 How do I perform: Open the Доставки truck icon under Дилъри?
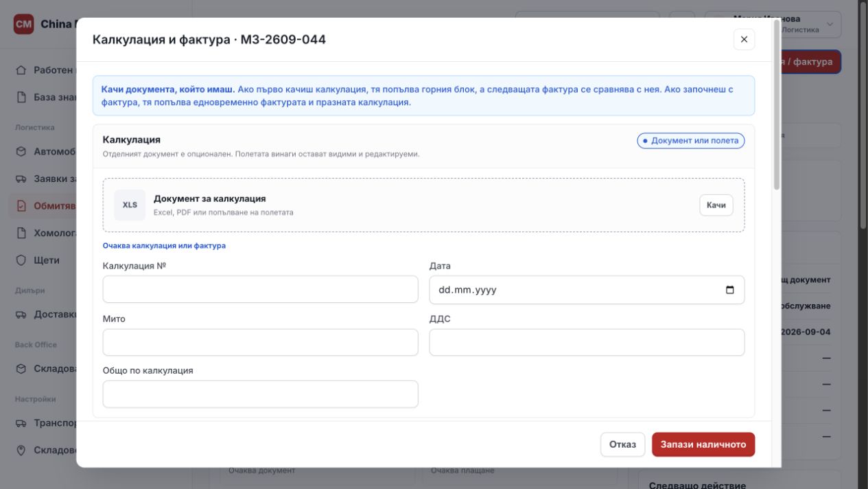21,315
